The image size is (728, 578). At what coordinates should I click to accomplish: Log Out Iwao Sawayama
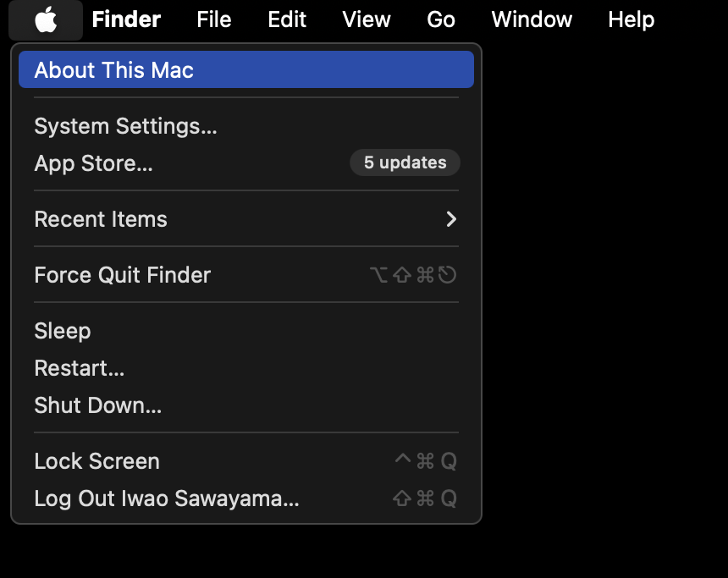click(166, 498)
